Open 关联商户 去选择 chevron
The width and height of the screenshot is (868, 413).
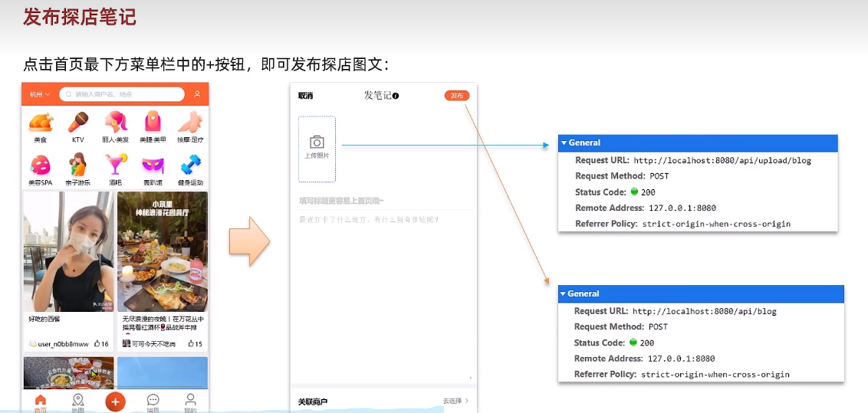(467, 401)
